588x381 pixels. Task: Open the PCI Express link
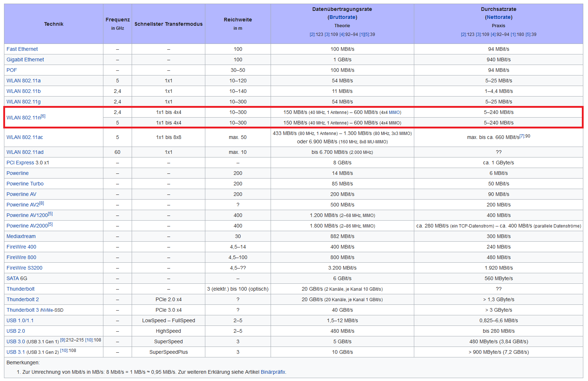point(20,163)
